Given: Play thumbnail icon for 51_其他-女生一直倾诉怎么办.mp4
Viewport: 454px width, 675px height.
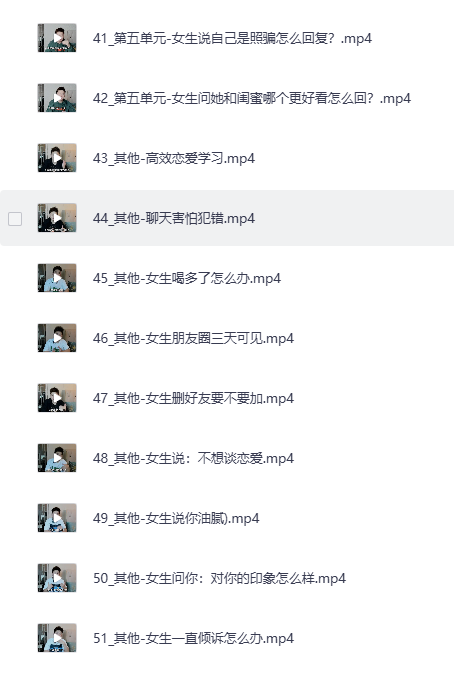Looking at the screenshot, I should [x=57, y=638].
